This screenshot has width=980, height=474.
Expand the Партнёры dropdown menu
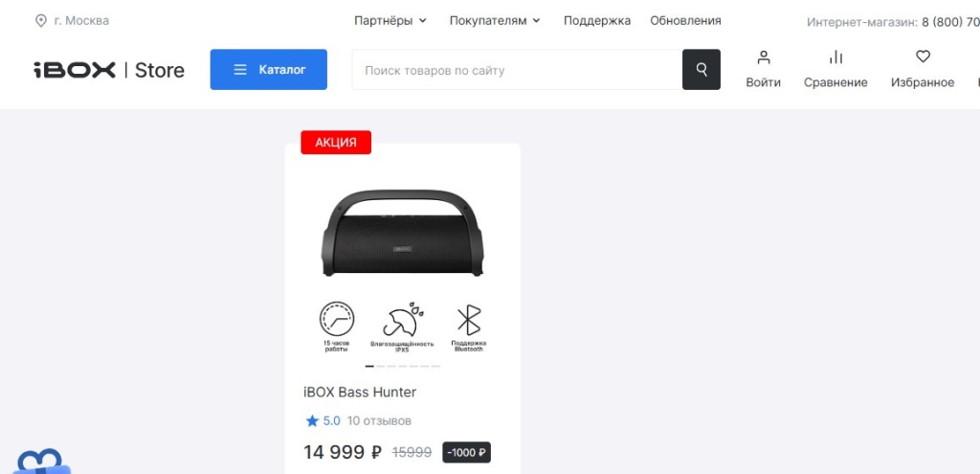click(x=390, y=21)
